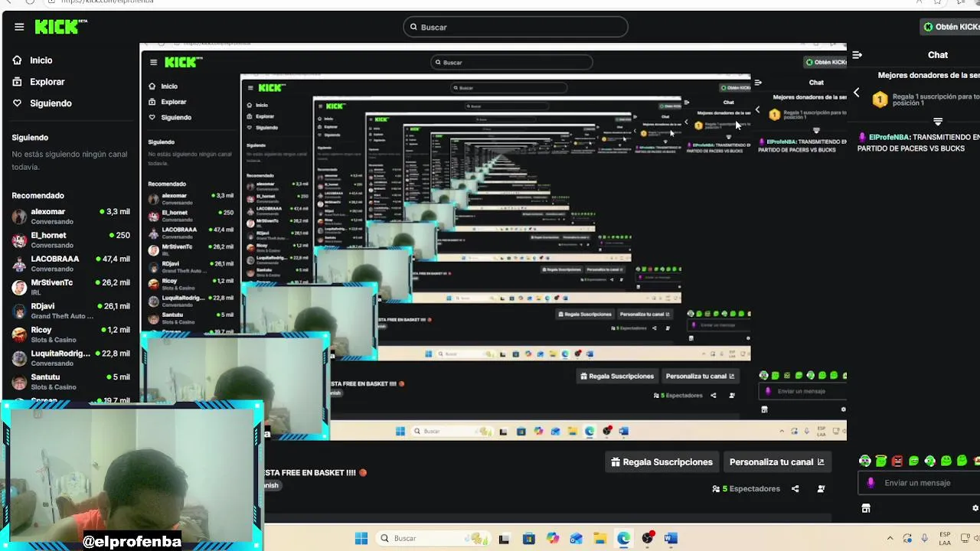Click the ESP LAA language indicator
The image size is (980, 551).
click(x=946, y=538)
